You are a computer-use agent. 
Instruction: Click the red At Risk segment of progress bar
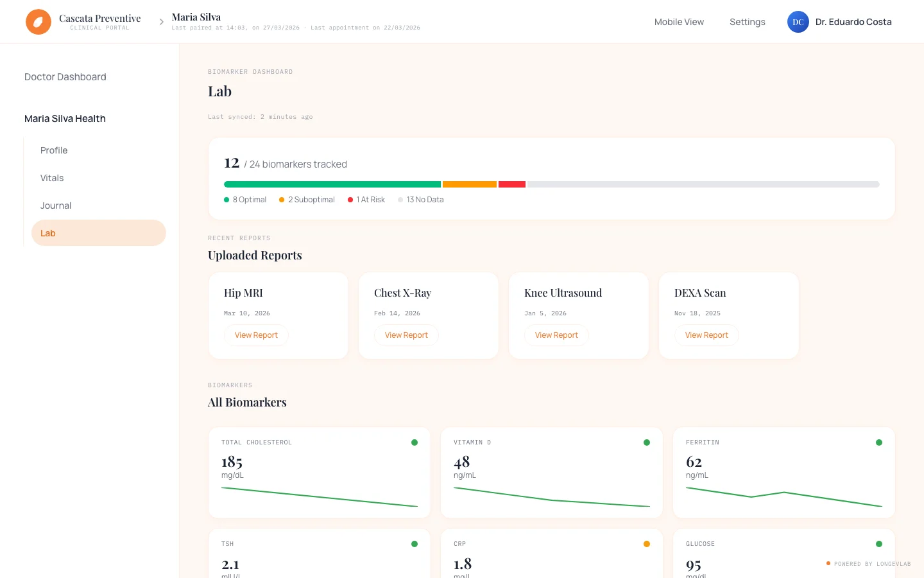pyautogui.click(x=512, y=184)
